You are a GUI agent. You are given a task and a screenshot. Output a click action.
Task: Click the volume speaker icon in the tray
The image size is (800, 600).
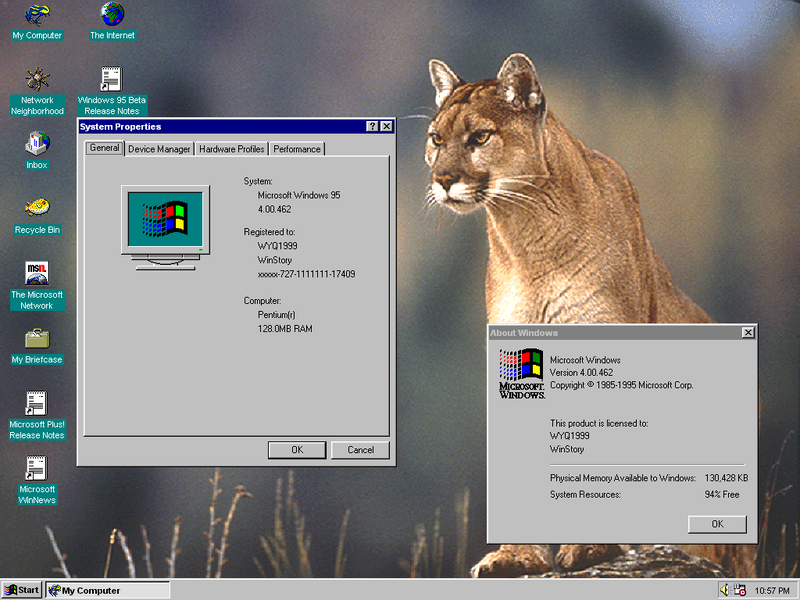click(x=723, y=589)
